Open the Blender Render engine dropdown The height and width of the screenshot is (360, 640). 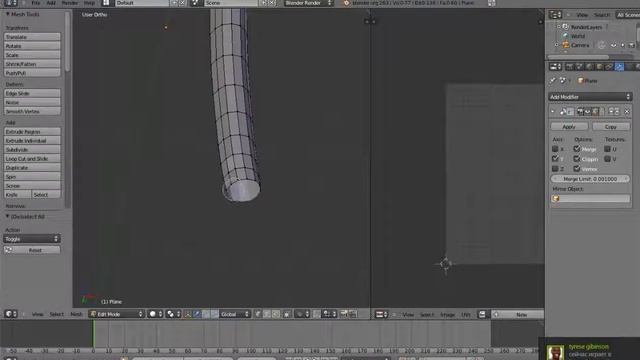pos(309,3)
